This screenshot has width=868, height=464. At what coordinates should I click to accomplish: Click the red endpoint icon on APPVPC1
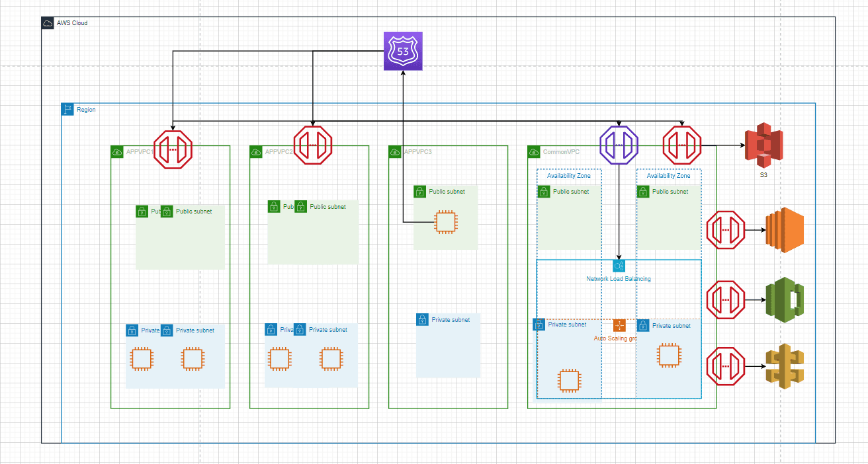pyautogui.click(x=173, y=149)
